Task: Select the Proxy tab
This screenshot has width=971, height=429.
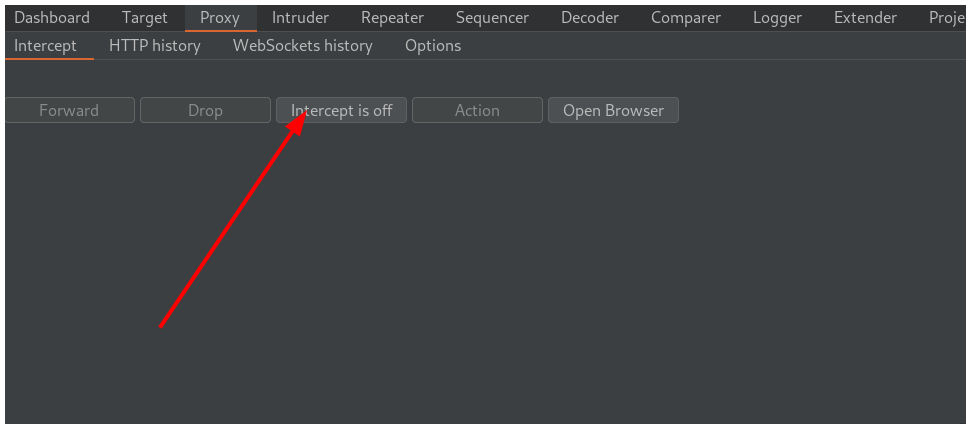Action: pyautogui.click(x=220, y=17)
